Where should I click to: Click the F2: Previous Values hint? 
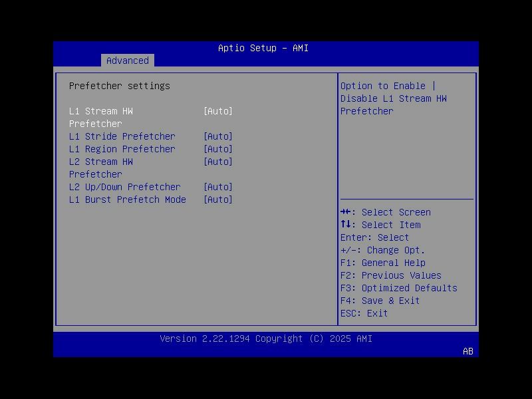pyautogui.click(x=391, y=275)
